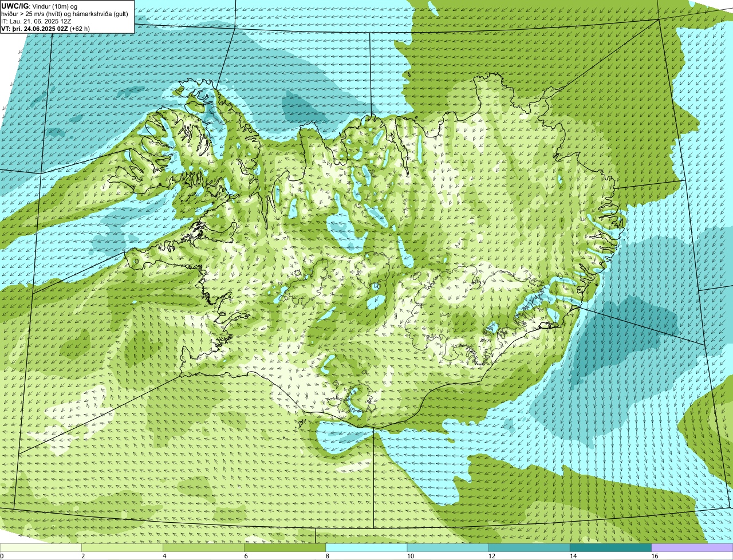733x560 pixels.
Task: Click the legend tick label "12"
Action: click(491, 556)
